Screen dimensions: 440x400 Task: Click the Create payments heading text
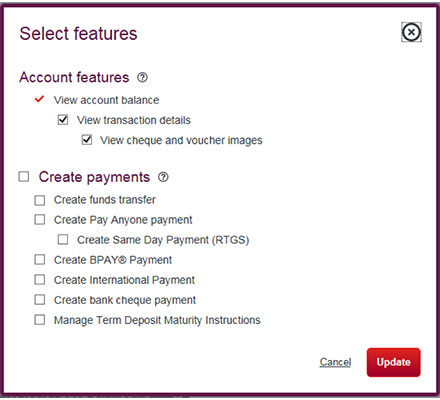pyautogui.click(x=94, y=177)
